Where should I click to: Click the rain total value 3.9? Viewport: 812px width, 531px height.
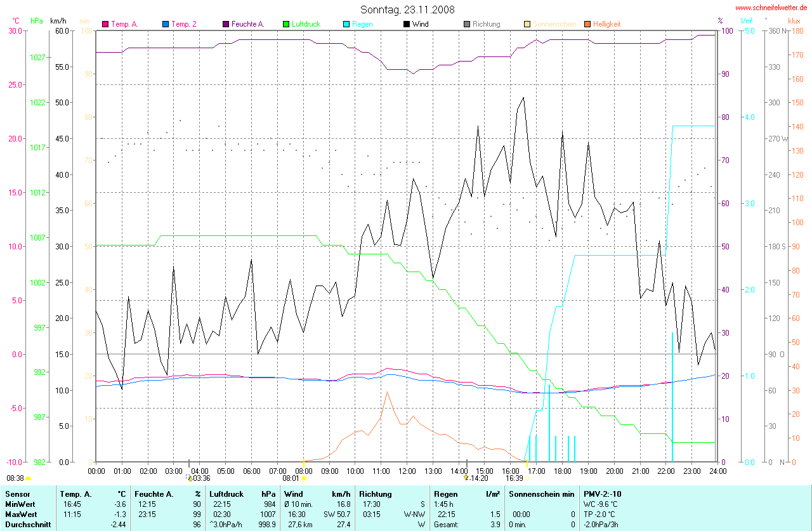[x=495, y=525]
